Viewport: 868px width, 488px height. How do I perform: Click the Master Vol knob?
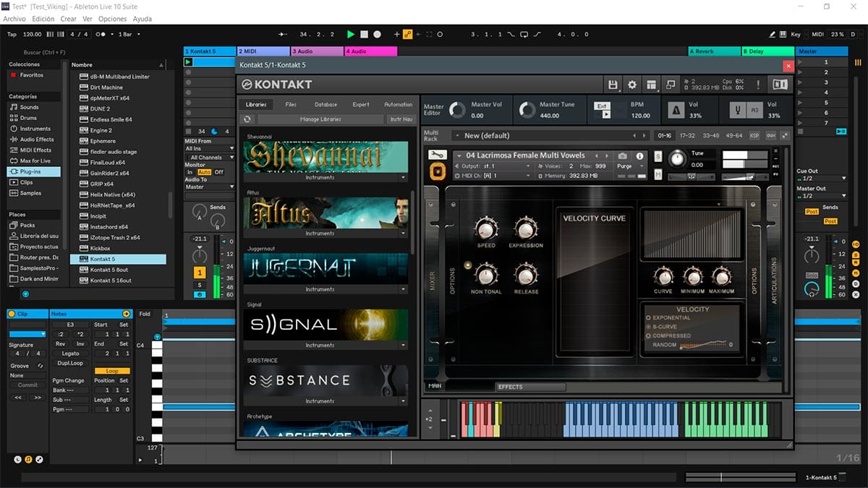point(457,110)
